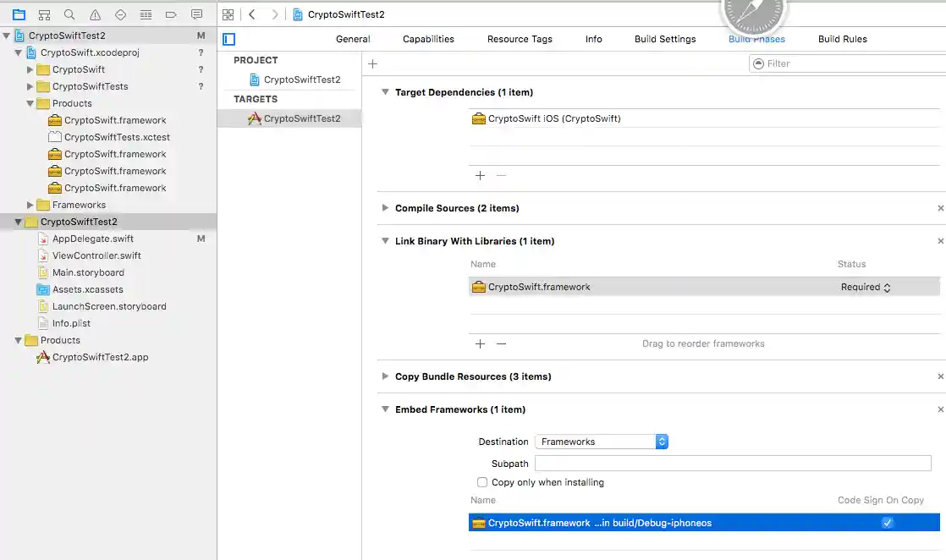Select CryptoSwift.framework row in Link Binary list
The image size is (946, 560).
(x=704, y=288)
